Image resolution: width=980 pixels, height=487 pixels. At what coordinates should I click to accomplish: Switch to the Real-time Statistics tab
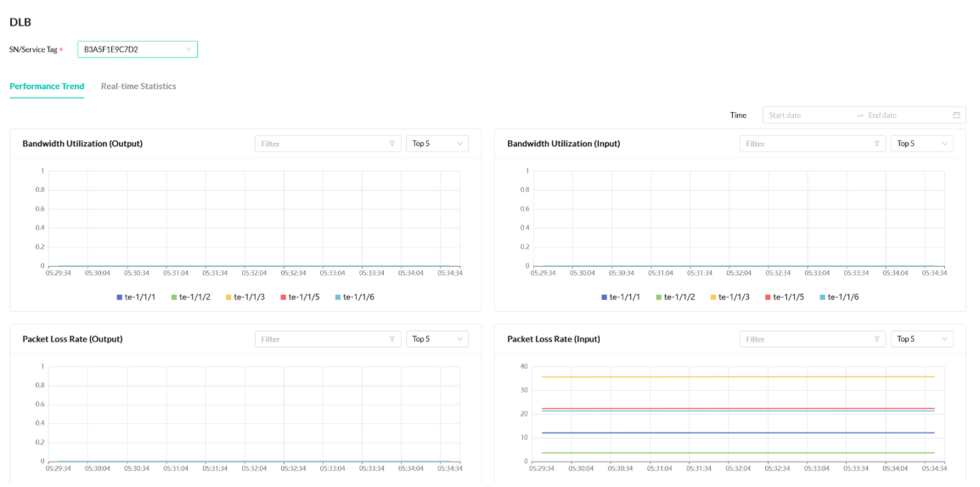click(x=138, y=87)
